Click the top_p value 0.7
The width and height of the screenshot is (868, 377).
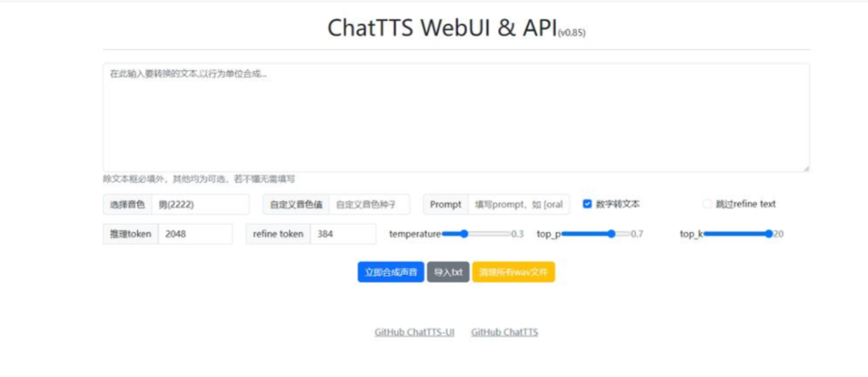pyautogui.click(x=637, y=234)
